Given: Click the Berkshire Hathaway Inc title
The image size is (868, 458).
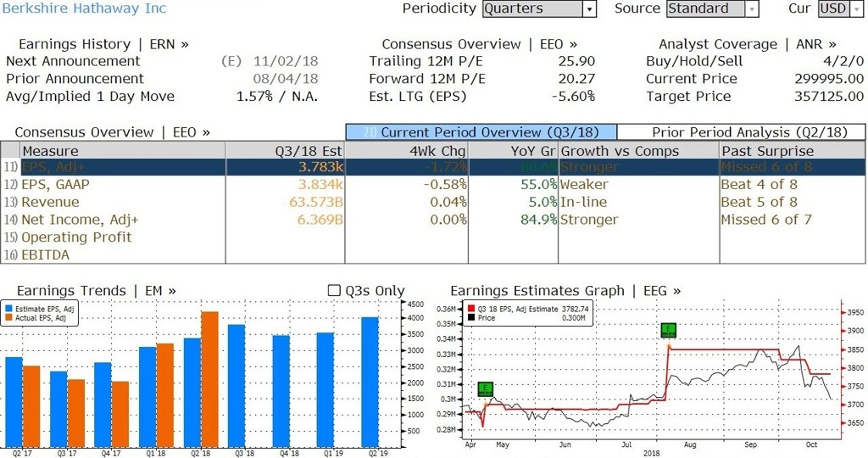Looking at the screenshot, I should 84,8.
